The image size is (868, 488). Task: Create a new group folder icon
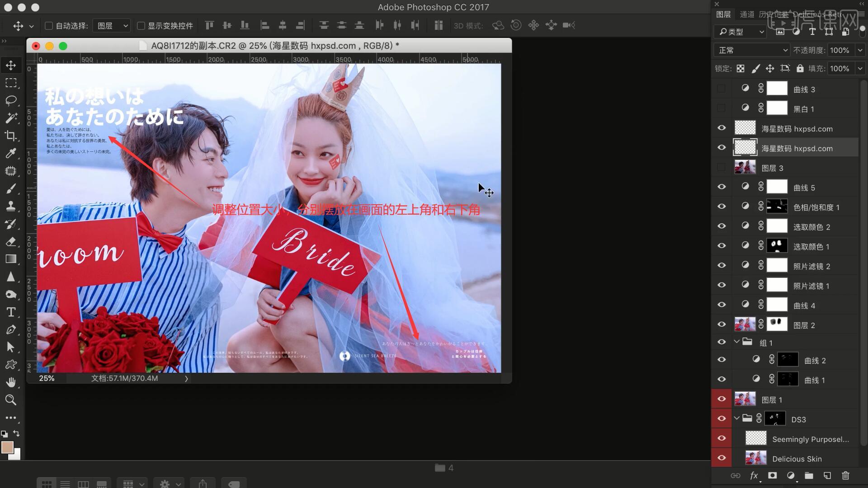coord(809,475)
